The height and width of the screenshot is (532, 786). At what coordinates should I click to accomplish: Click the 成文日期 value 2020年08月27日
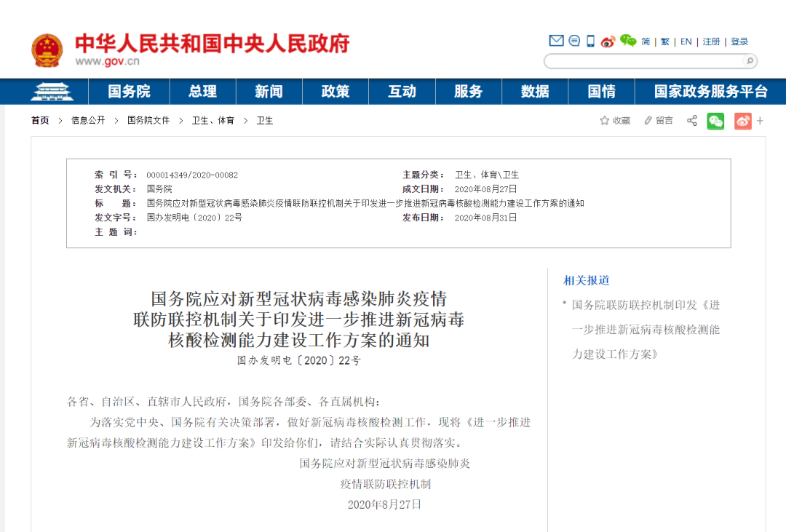[485, 189]
